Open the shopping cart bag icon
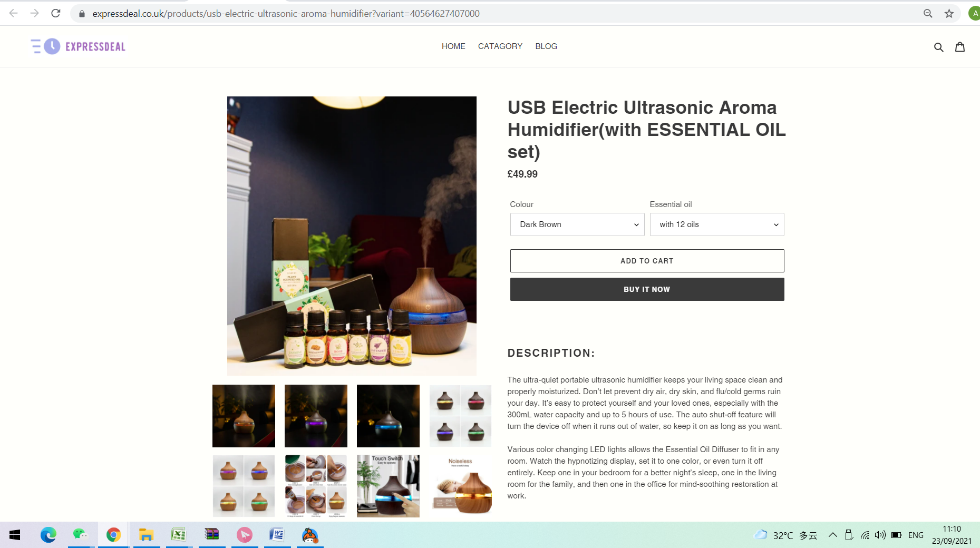Image resolution: width=980 pixels, height=548 pixels. [x=960, y=47]
